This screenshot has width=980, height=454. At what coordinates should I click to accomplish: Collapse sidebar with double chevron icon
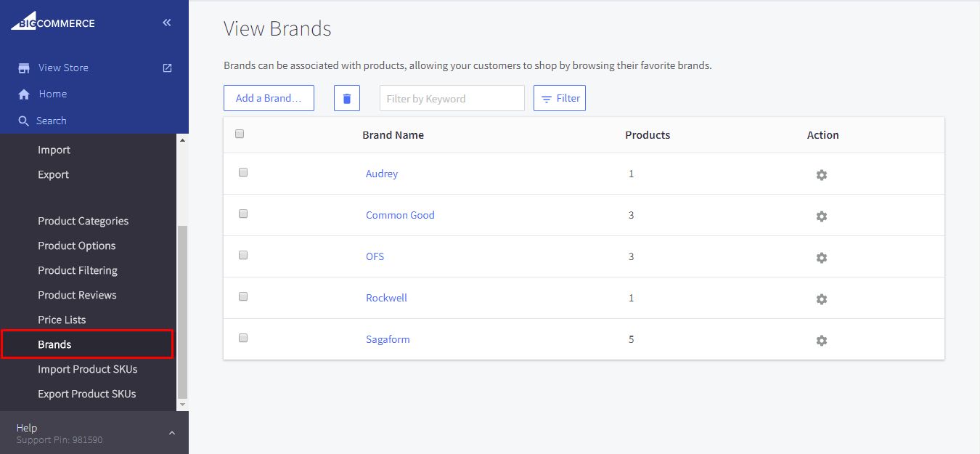click(167, 23)
